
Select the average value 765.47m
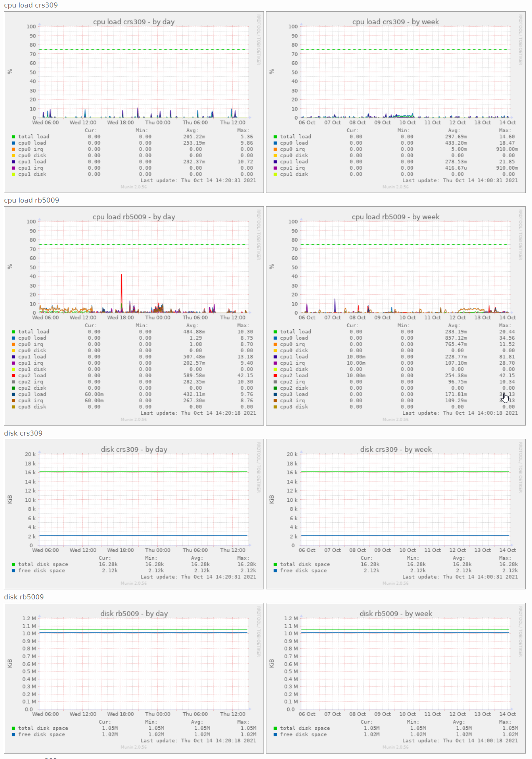click(x=456, y=344)
